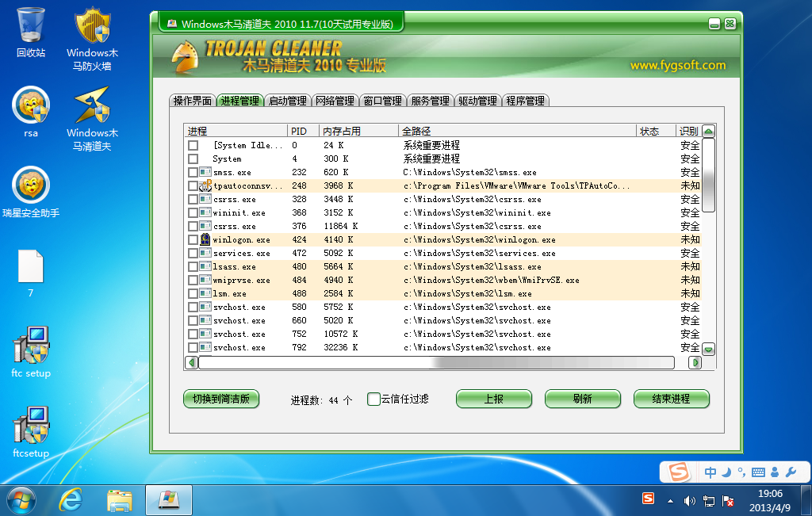This screenshot has width=812, height=516.
Task: Switch to the 操作界面 tab
Action: 193,101
